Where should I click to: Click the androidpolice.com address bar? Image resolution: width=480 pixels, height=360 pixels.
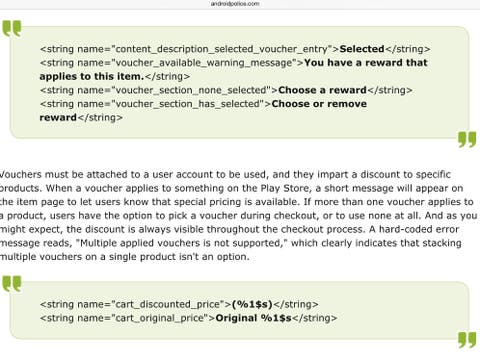[235, 4]
